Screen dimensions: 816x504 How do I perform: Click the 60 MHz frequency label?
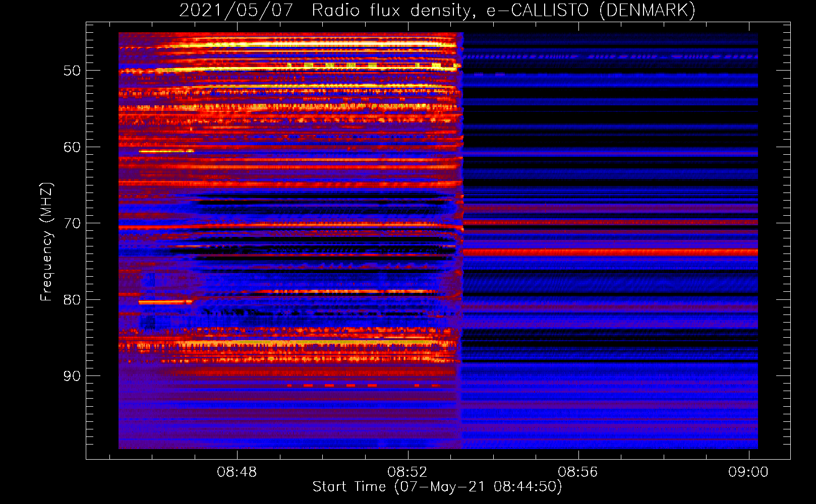tap(72, 147)
